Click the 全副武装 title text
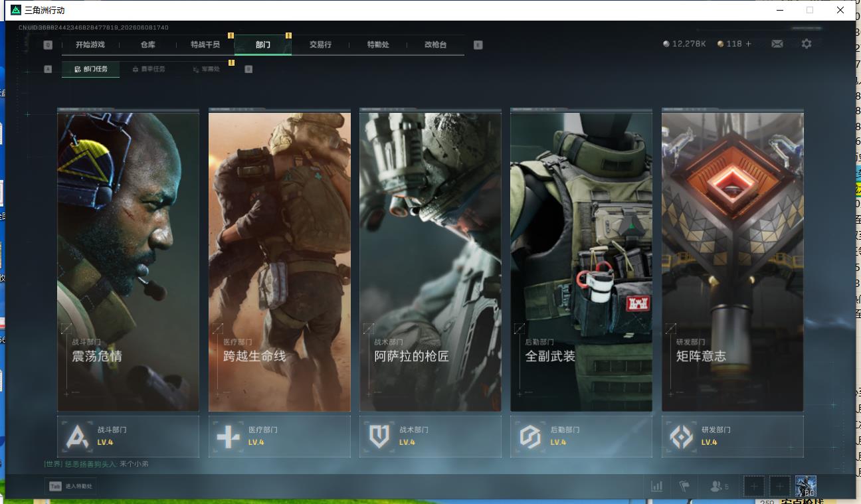This screenshot has height=504, width=861. 550,356
